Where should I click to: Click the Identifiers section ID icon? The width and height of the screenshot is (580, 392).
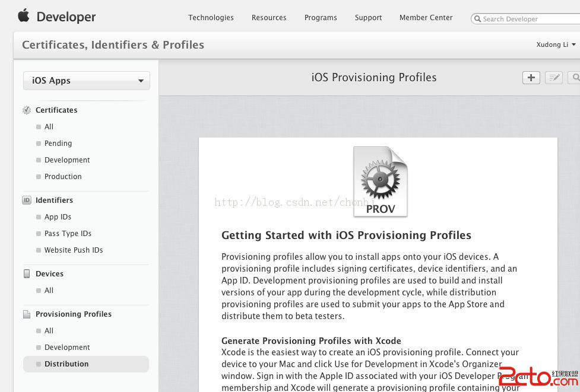point(27,200)
